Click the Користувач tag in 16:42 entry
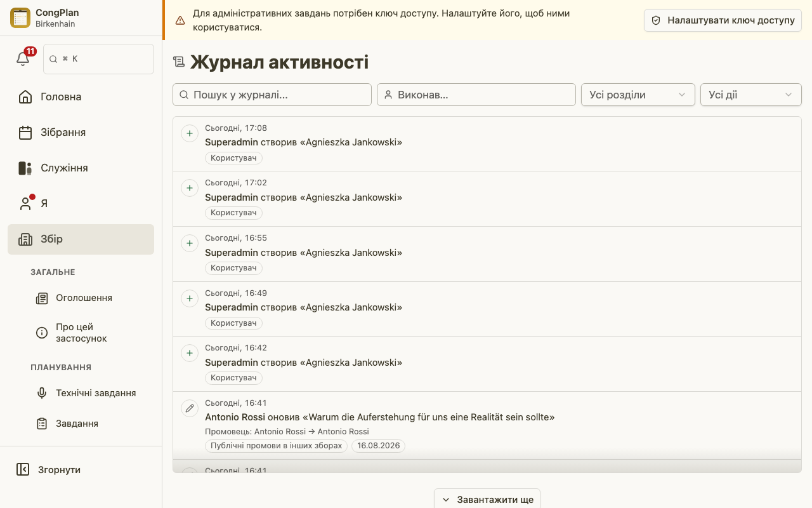Image resolution: width=812 pixels, height=508 pixels. [233, 378]
